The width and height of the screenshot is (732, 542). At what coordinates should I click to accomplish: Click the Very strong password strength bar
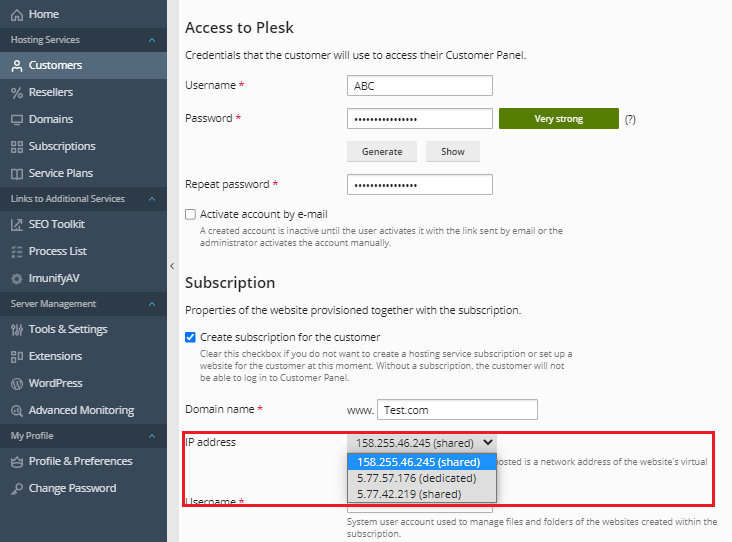(558, 119)
